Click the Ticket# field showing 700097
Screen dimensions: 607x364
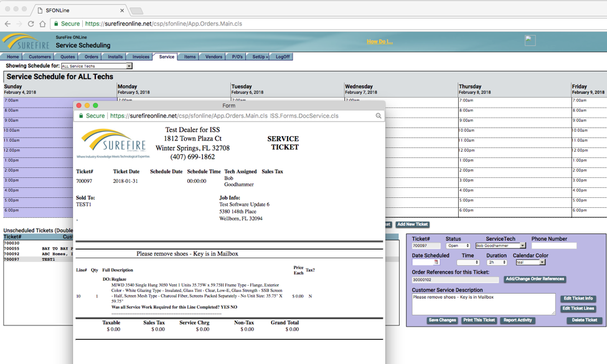tap(426, 246)
